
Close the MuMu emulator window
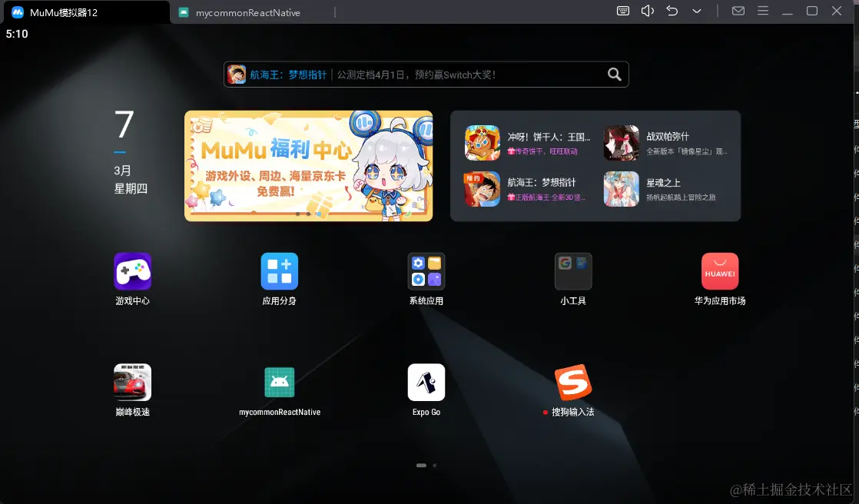837,11
